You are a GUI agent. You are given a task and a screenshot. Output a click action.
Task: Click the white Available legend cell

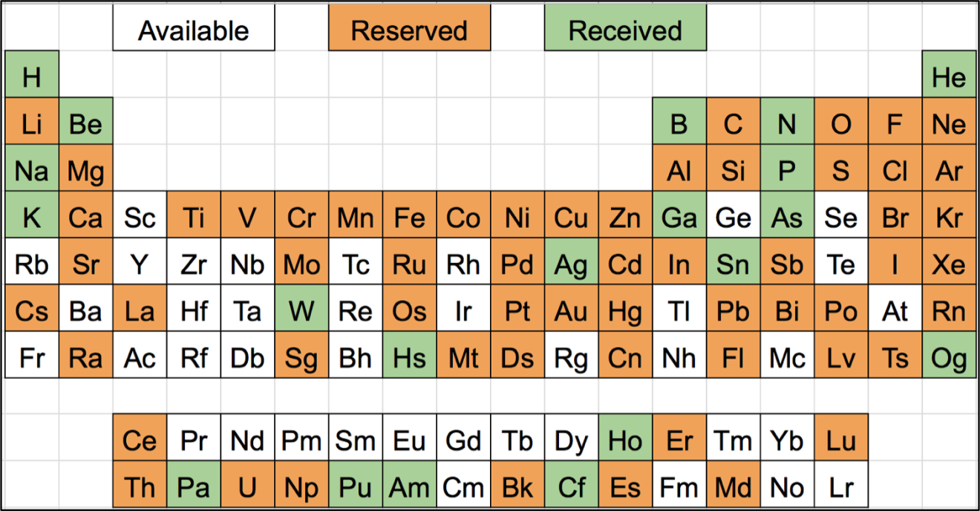(194, 30)
